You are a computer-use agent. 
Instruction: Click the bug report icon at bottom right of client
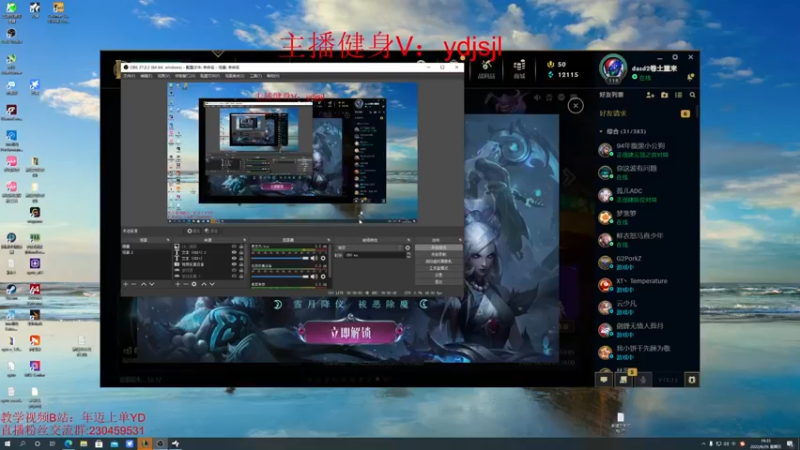692,380
